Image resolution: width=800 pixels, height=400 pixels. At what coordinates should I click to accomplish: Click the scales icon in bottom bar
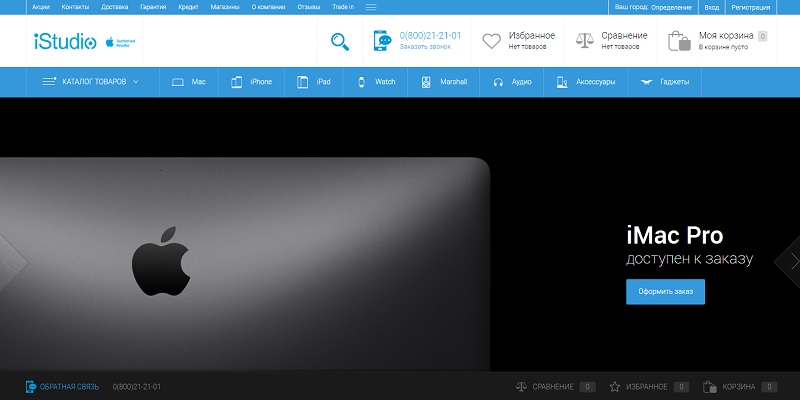click(x=521, y=387)
